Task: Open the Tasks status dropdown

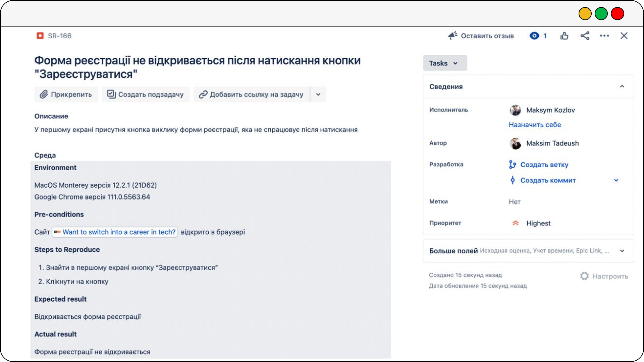Action: (x=445, y=63)
